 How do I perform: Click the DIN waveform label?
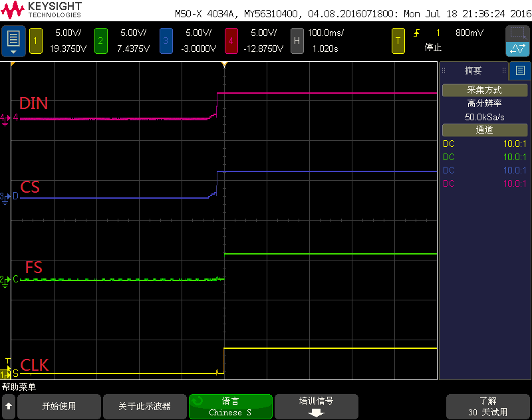point(34,104)
